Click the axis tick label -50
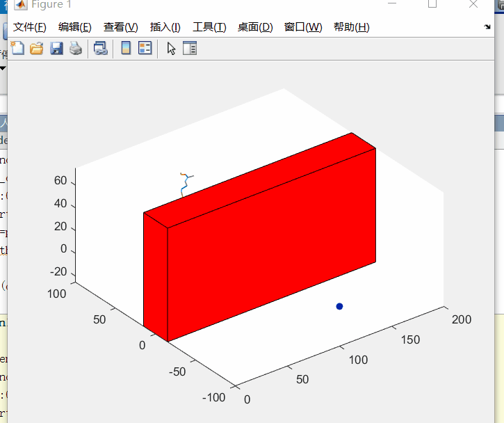Viewport: 504px width, 423px height. coord(177,372)
